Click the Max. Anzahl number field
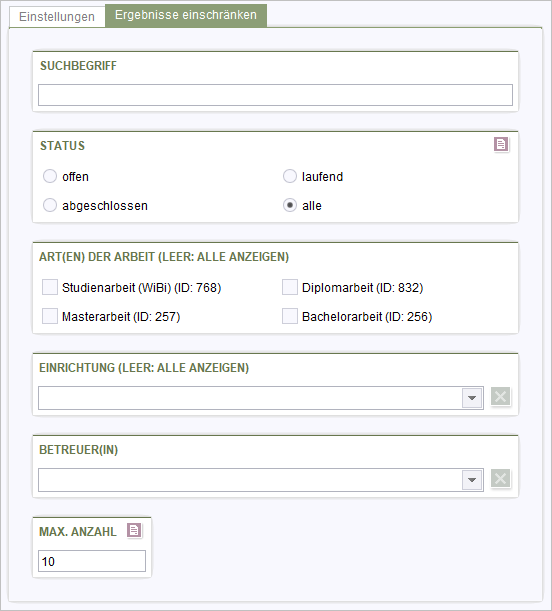The width and height of the screenshot is (552, 611). (92, 561)
